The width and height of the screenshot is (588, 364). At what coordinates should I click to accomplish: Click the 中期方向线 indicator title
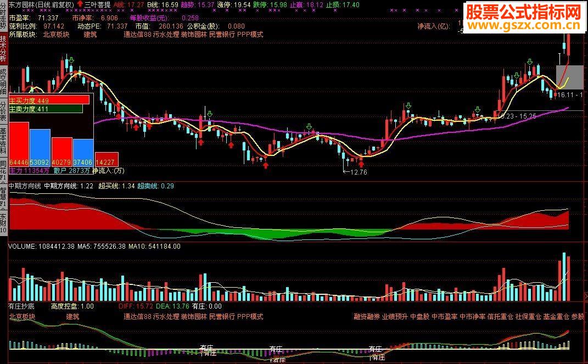pyautogui.click(x=24, y=186)
